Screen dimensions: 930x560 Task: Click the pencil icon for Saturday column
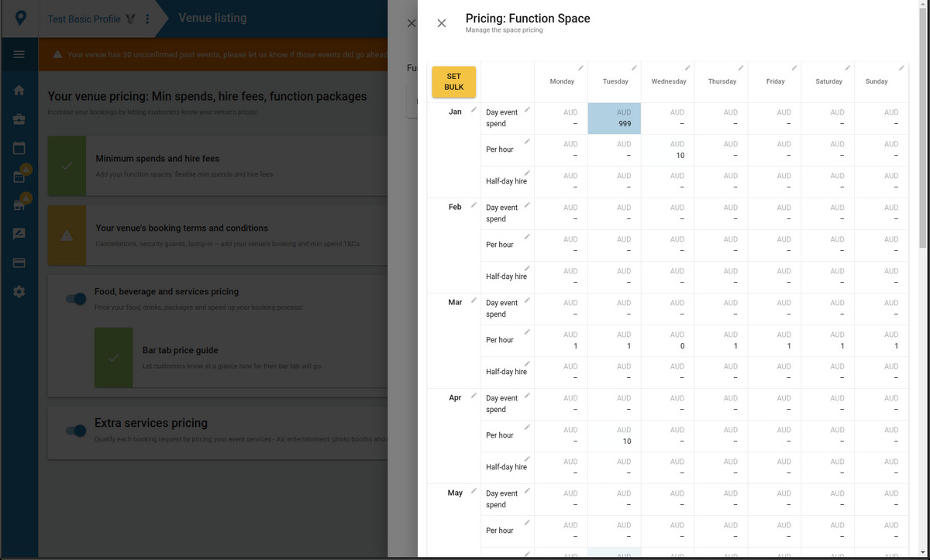pos(847,68)
